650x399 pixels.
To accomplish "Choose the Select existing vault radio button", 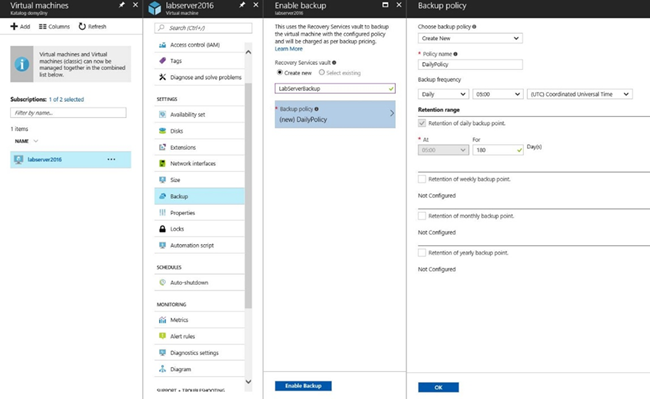I will click(322, 73).
